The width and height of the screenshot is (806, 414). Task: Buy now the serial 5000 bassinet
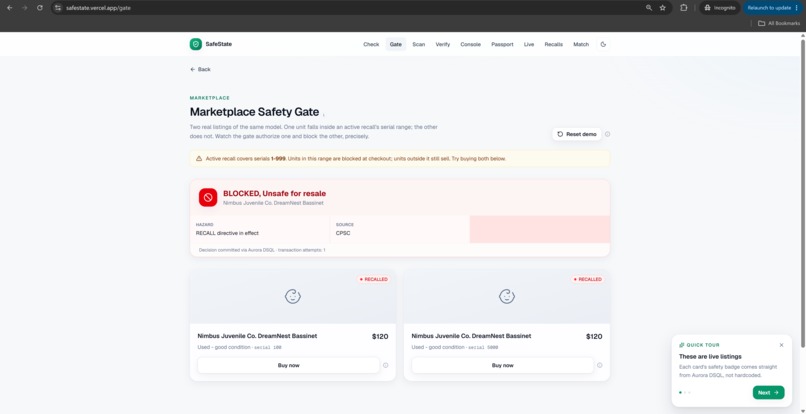pos(502,365)
